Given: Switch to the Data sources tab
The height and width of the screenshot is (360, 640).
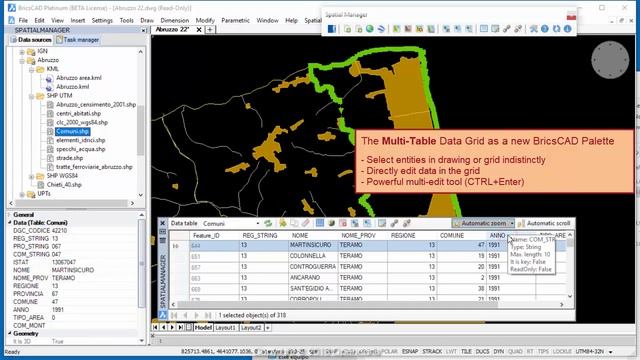Looking at the screenshot, I should pyautogui.click(x=31, y=40).
